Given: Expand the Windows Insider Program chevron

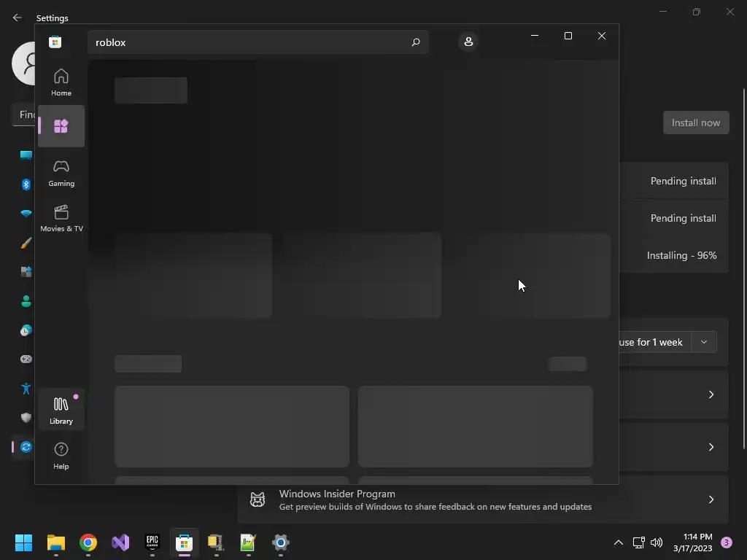Looking at the screenshot, I should click(x=711, y=499).
